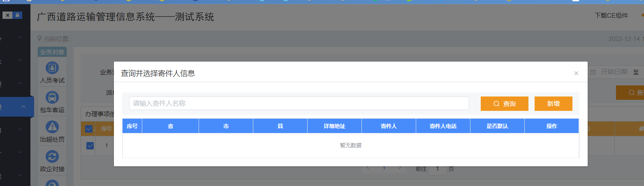
Task: Open the 包车客运 bus icon
Action: (x=52, y=97)
